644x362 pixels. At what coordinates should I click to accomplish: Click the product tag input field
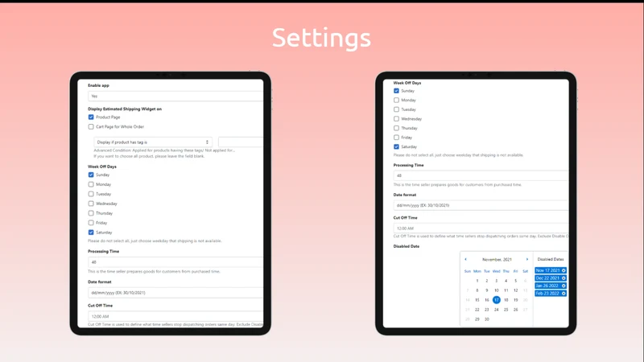241,142
